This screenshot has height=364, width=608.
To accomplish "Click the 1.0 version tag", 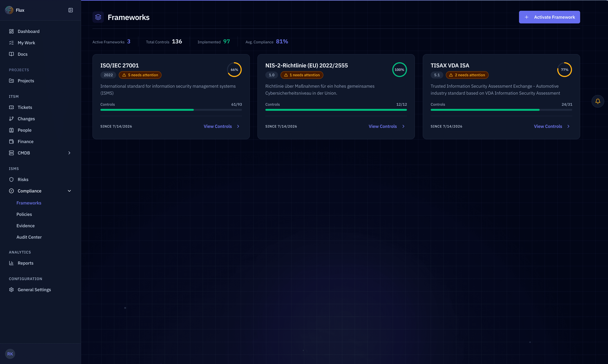I will [271, 75].
